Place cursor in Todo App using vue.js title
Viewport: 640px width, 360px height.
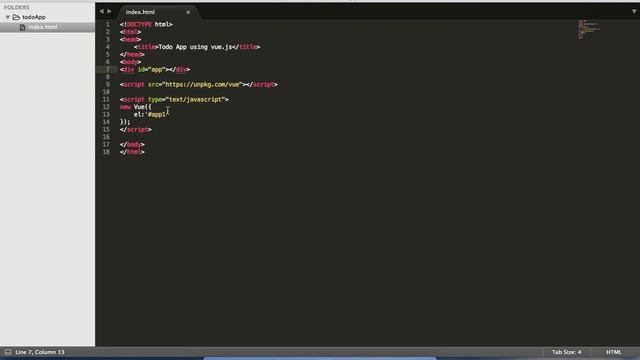[x=195, y=47]
